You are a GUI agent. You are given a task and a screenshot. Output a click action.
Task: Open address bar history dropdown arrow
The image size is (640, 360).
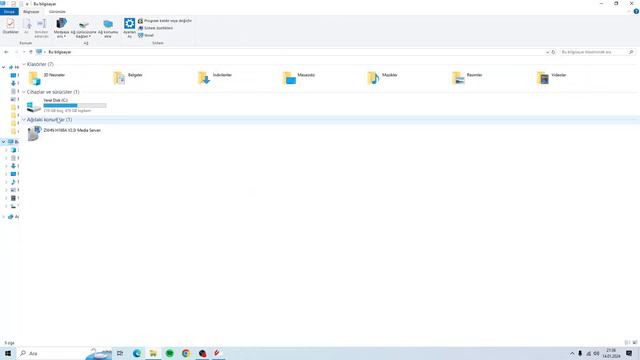tap(547, 52)
